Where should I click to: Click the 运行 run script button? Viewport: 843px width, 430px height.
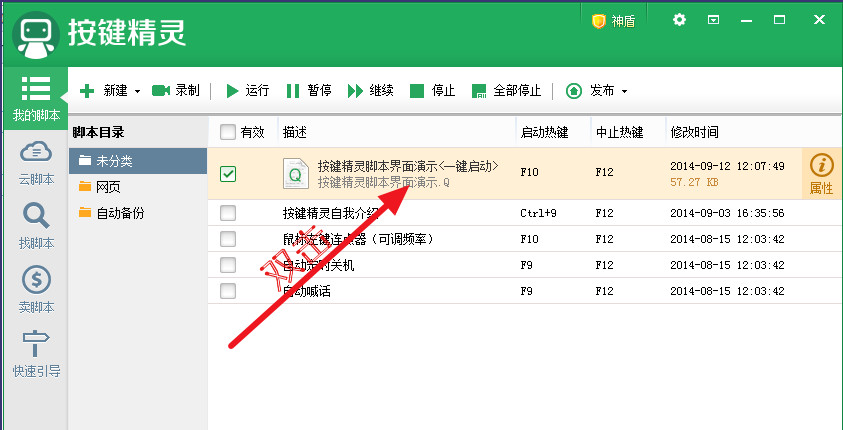tap(247, 91)
